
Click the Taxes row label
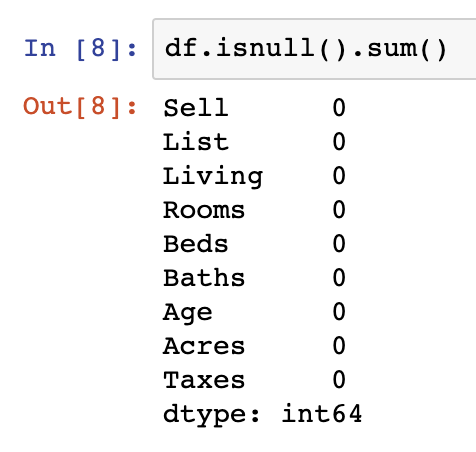204,380
